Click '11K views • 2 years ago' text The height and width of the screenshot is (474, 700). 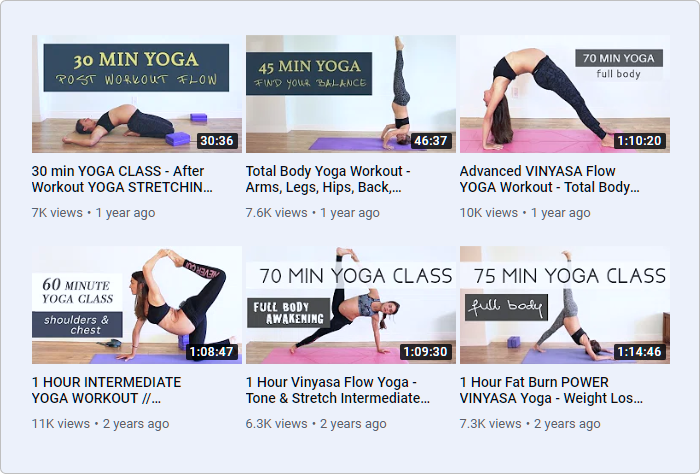(100, 424)
